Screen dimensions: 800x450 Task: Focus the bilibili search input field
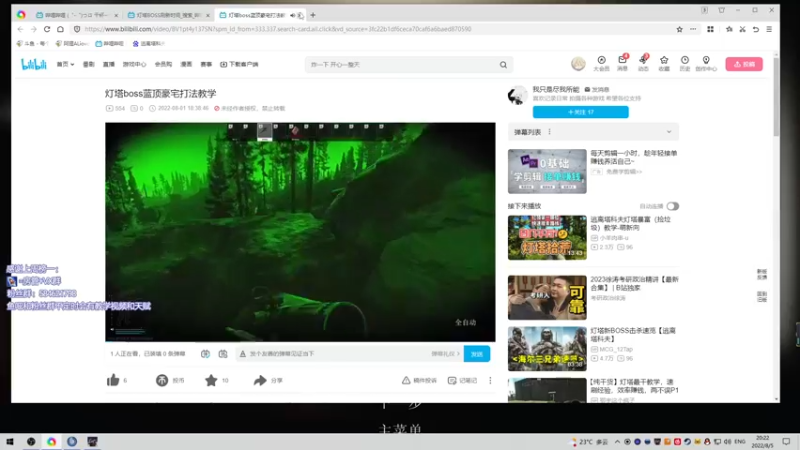(403, 65)
